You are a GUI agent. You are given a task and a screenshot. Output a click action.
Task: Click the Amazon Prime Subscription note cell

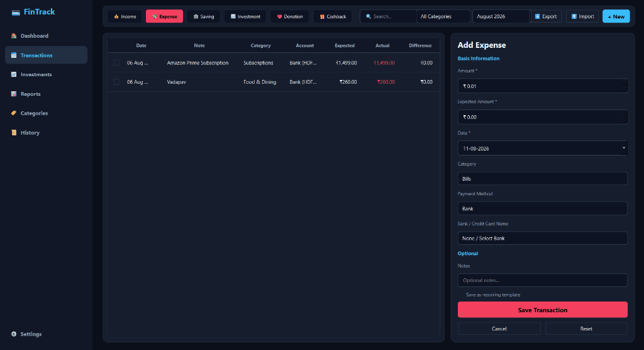tap(197, 63)
